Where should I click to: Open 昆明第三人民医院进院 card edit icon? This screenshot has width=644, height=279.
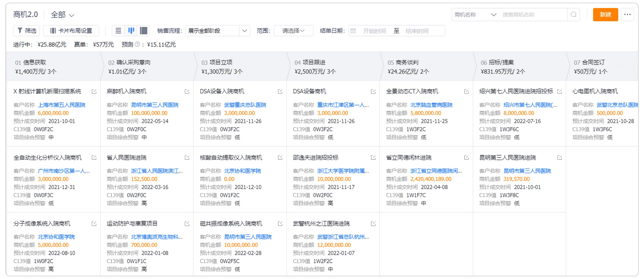(559, 157)
